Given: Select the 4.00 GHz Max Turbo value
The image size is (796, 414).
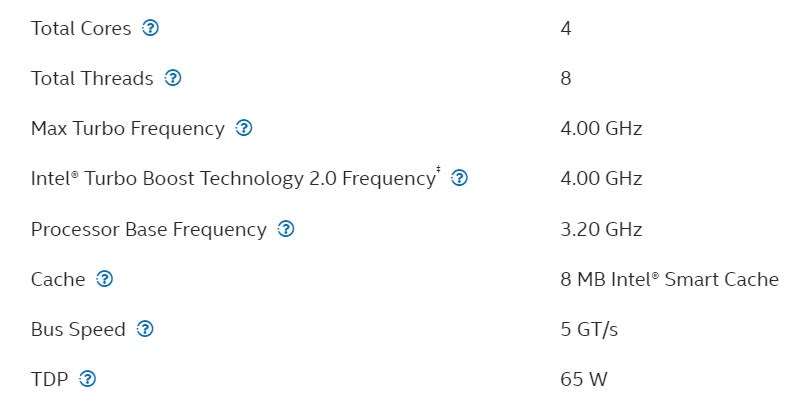Looking at the screenshot, I should pos(601,128).
